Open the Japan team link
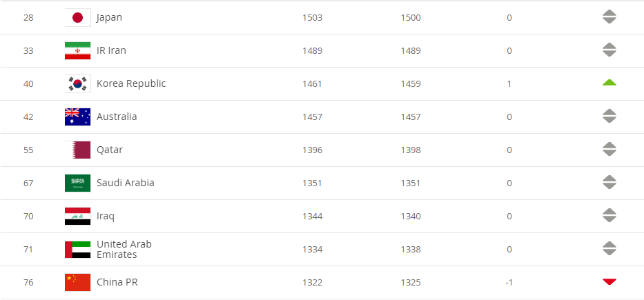The height and width of the screenshot is (300, 644). pyautogui.click(x=109, y=18)
